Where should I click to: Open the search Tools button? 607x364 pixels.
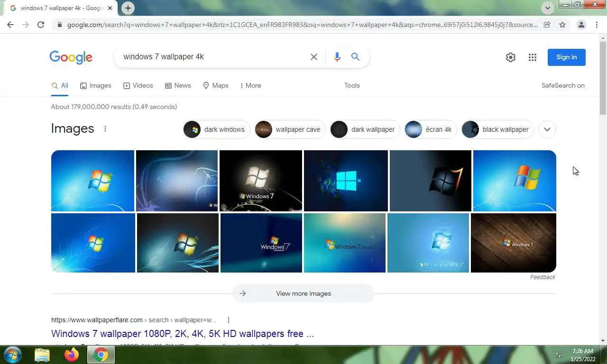click(352, 86)
